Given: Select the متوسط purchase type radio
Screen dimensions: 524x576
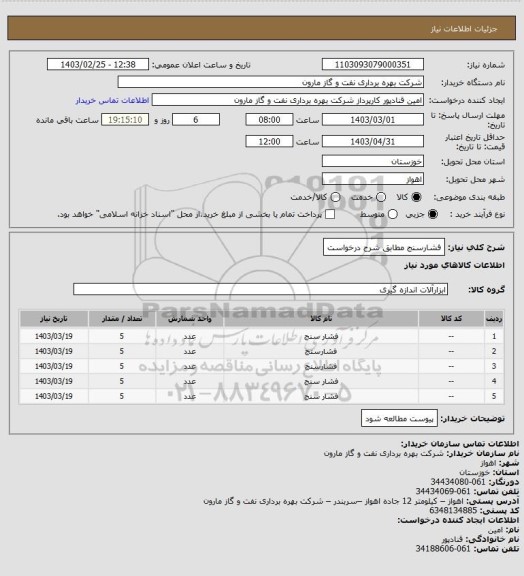Looking at the screenshot, I should (393, 214).
